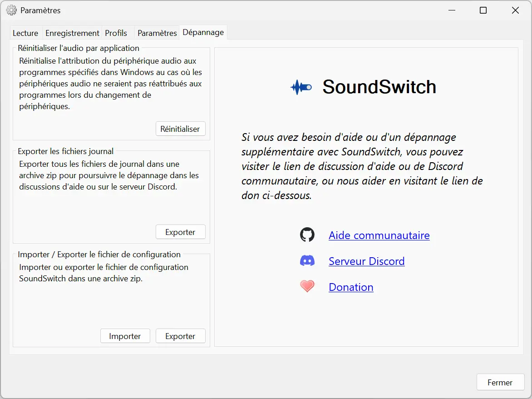Click the Paramètres window title text
The image size is (532, 399).
[x=40, y=10]
